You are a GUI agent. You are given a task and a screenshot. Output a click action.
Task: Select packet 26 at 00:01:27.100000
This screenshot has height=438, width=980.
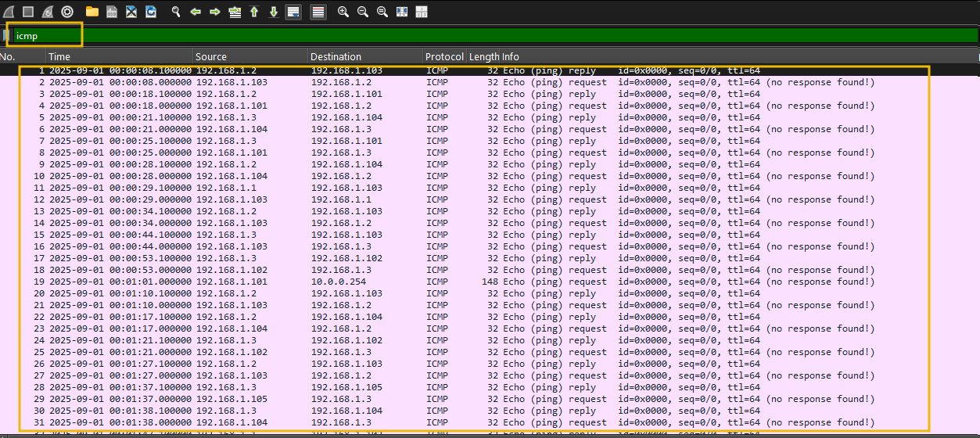490,364
